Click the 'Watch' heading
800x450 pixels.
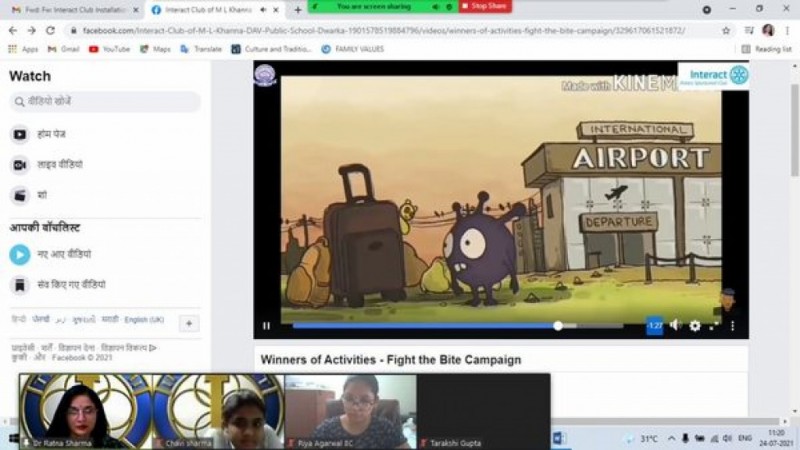point(30,76)
